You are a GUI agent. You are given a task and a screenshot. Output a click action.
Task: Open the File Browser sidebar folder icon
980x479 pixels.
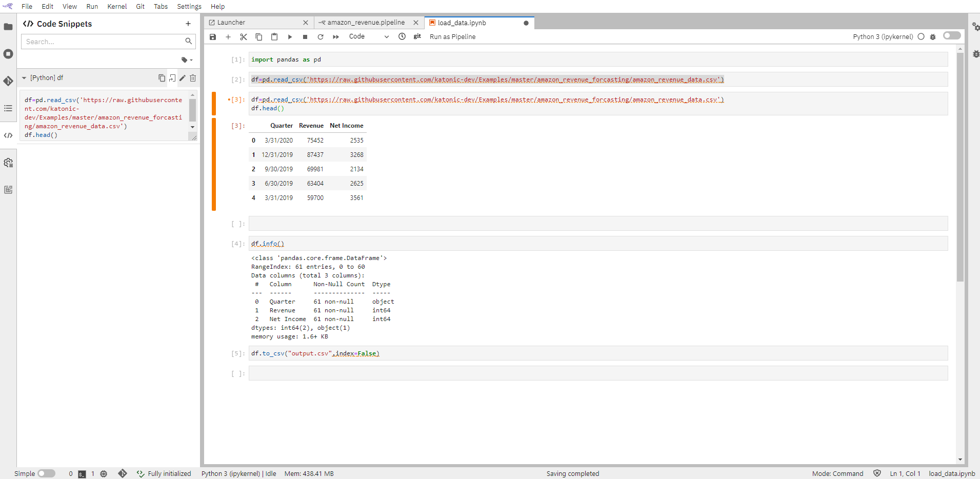click(8, 27)
